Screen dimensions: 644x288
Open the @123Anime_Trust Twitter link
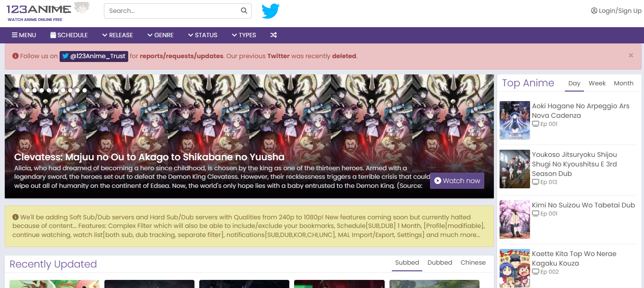point(94,56)
